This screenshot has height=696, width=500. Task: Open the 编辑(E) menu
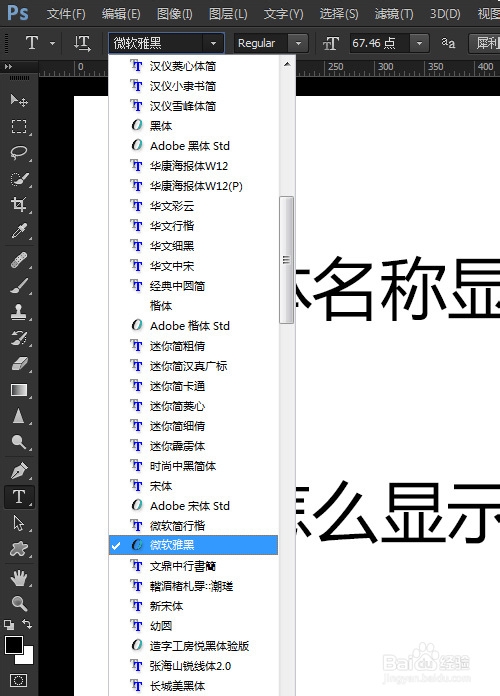[121, 14]
